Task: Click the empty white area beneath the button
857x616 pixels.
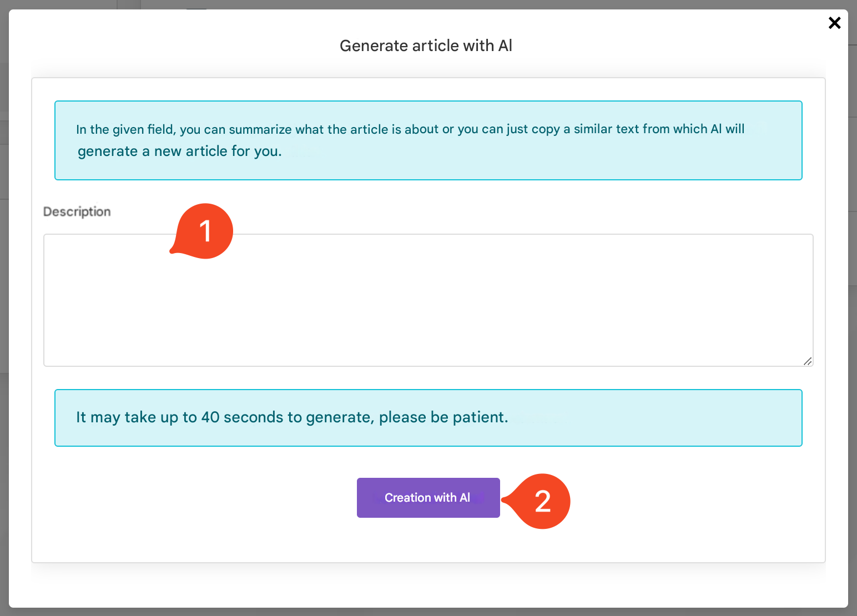Action: click(428, 541)
